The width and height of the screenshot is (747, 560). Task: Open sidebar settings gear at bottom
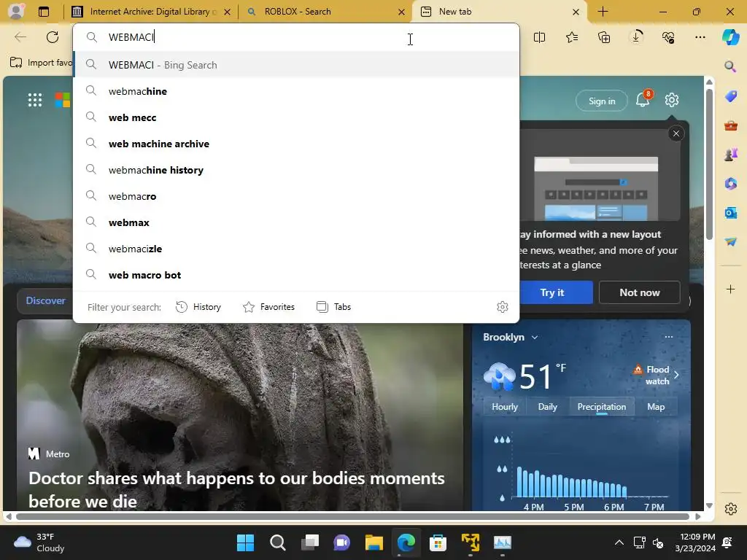(730, 508)
